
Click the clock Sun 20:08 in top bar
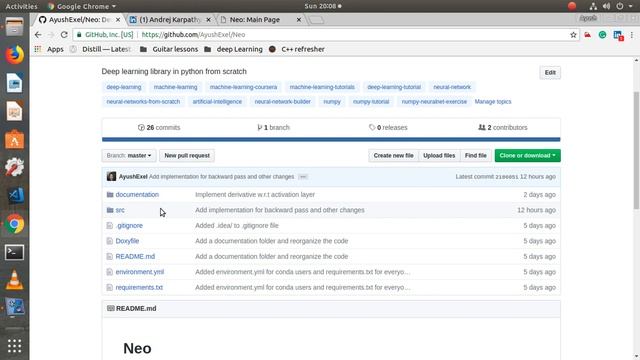[x=322, y=6]
